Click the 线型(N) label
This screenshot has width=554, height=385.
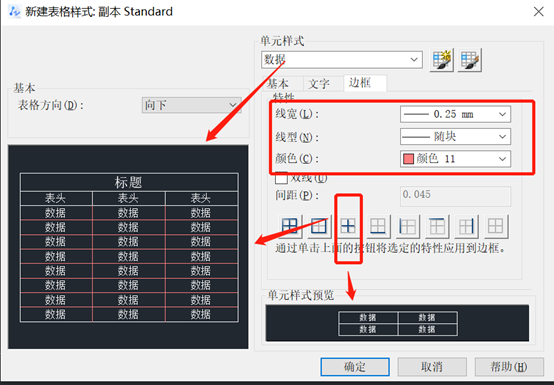click(x=297, y=137)
